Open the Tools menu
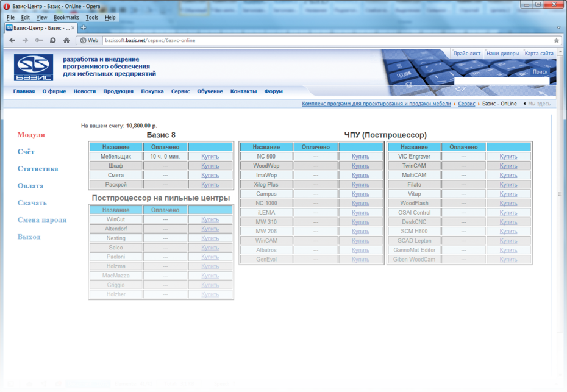 (x=92, y=17)
